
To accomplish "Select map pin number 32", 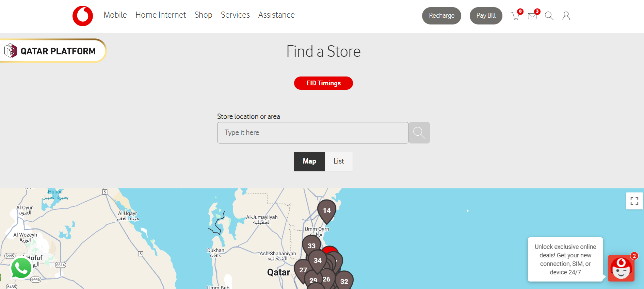I will pyautogui.click(x=344, y=281).
